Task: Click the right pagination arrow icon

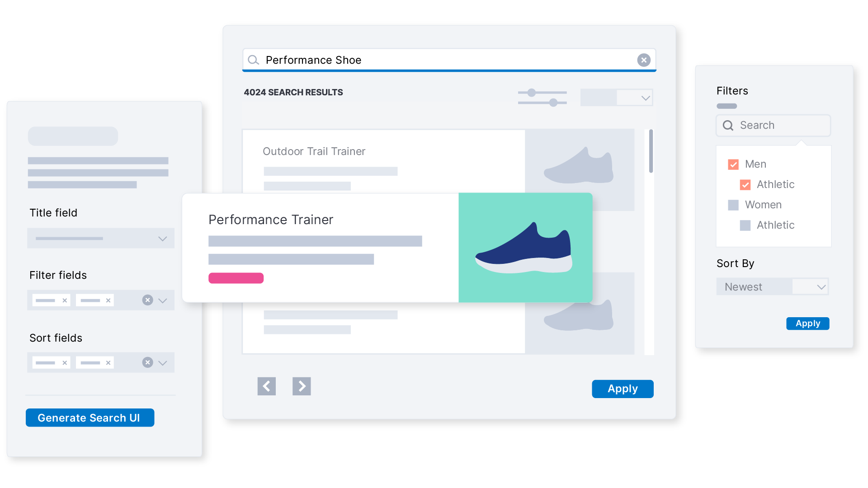Action: click(x=302, y=385)
